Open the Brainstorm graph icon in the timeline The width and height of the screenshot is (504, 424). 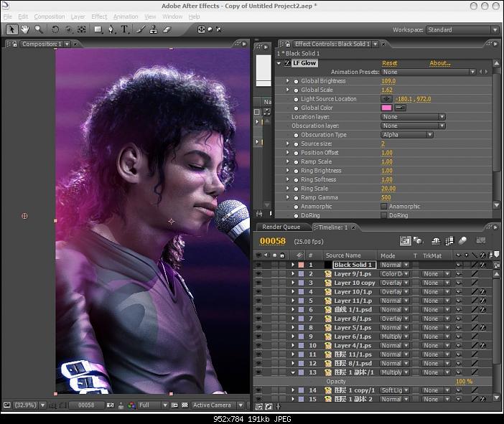(x=481, y=240)
